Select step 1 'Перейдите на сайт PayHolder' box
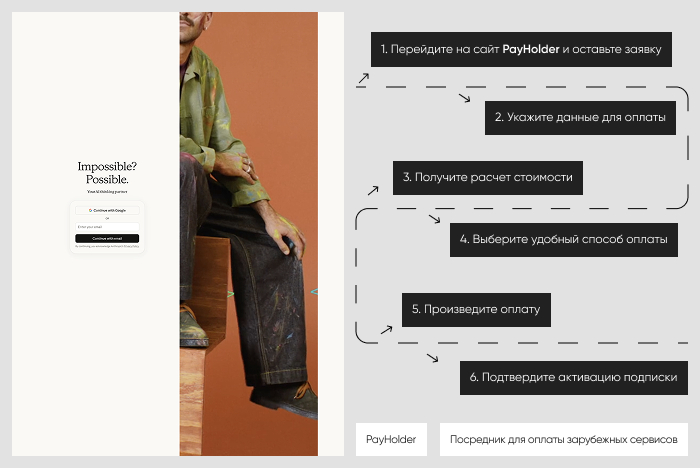700x468 pixels. coord(521,49)
